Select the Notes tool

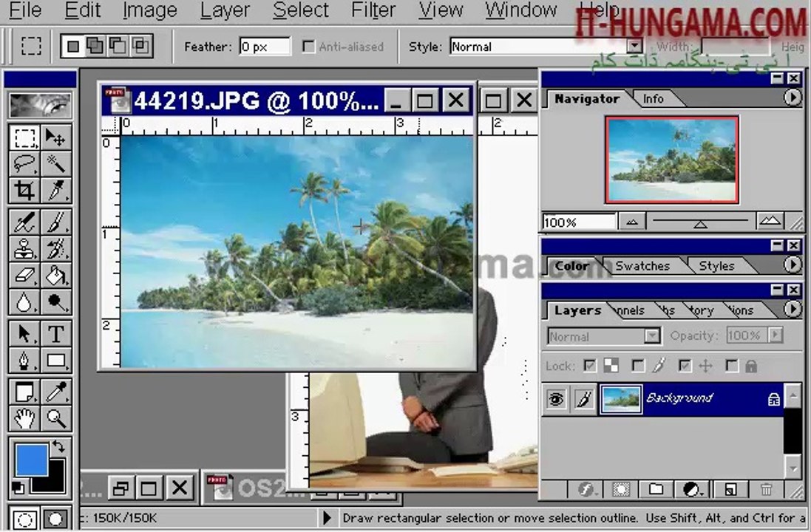tap(24, 392)
